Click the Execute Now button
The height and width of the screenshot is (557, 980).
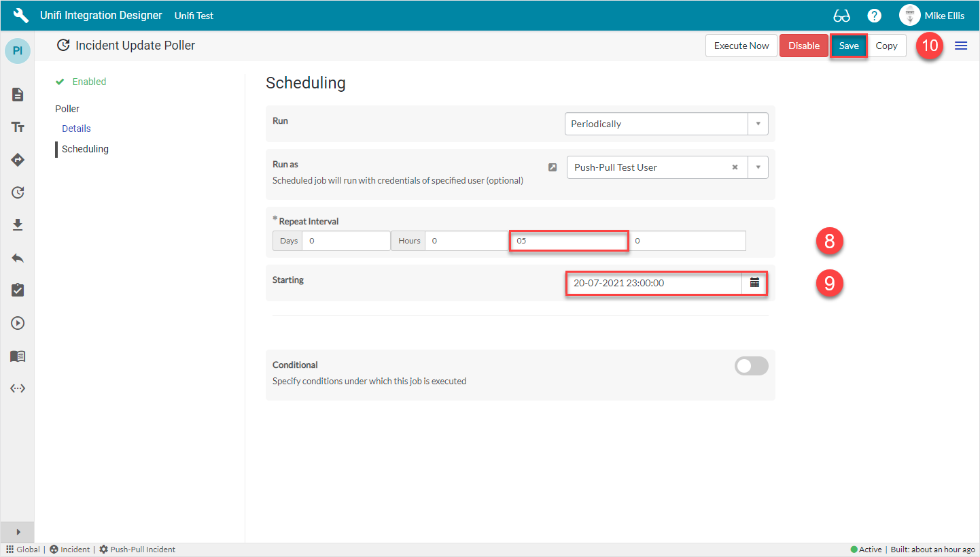[741, 45]
